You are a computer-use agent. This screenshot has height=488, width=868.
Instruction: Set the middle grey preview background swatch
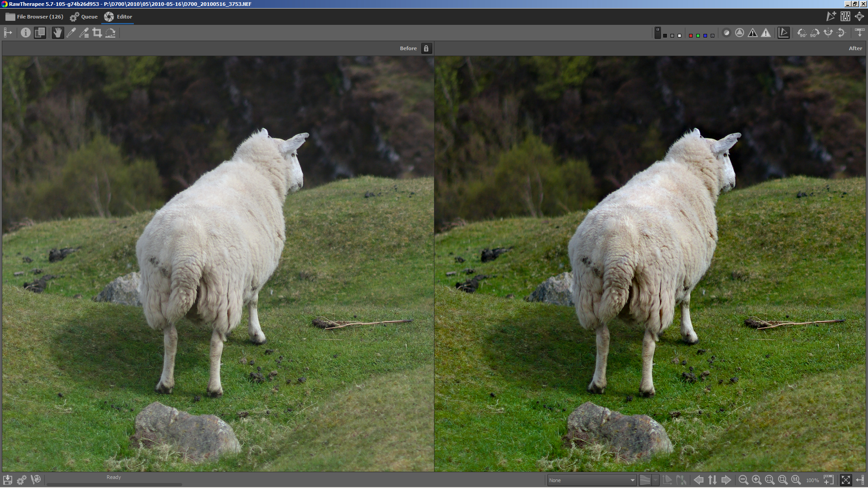672,35
